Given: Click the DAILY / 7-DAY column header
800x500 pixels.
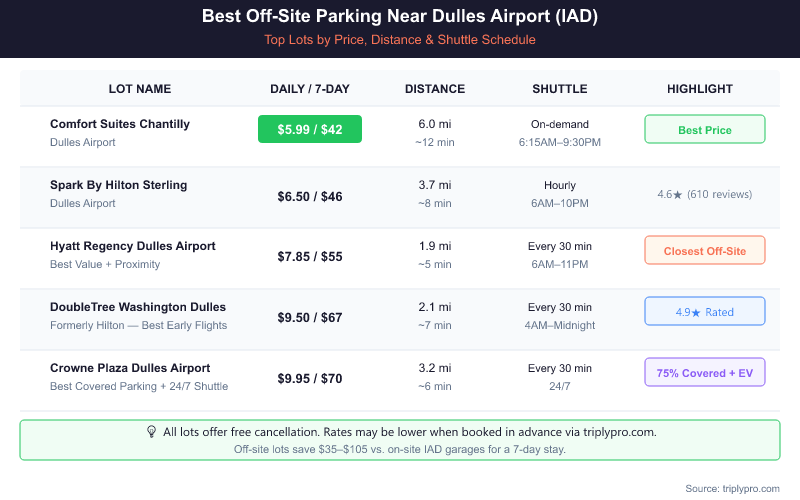Looking at the screenshot, I should coord(310,89).
